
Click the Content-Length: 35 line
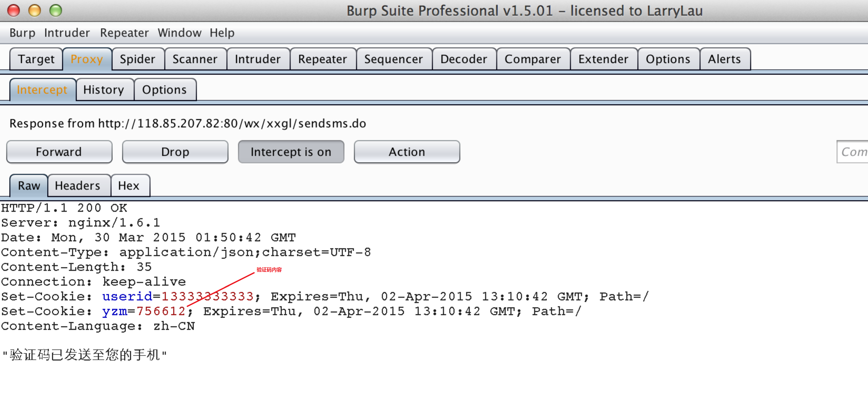tap(76, 267)
